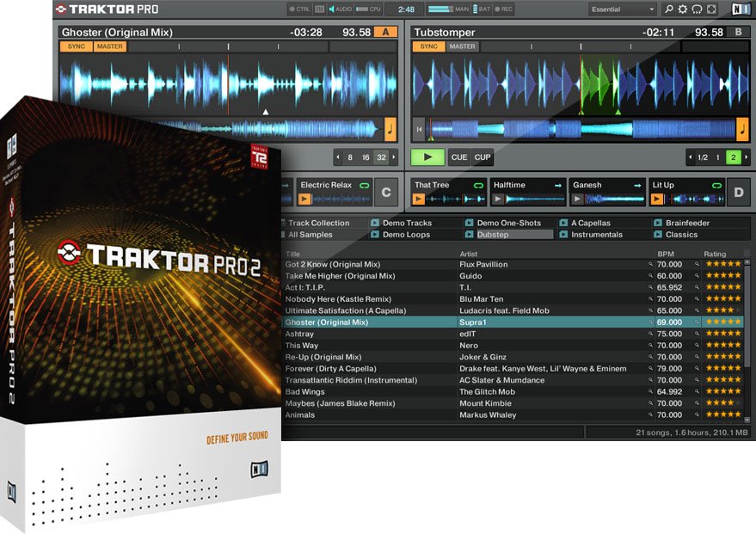Activate the magnifier search icon
The height and width of the screenshot is (534, 756).
point(669,9)
